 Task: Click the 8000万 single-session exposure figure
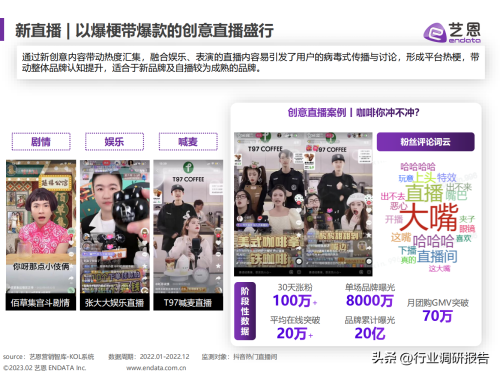click(x=369, y=301)
